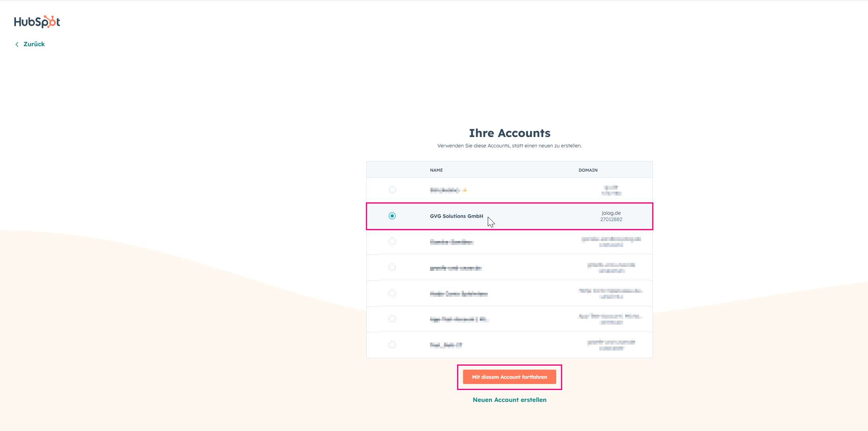This screenshot has width=868, height=431.
Task: Click the yellow badge icon beside first account name
Action: (465, 190)
